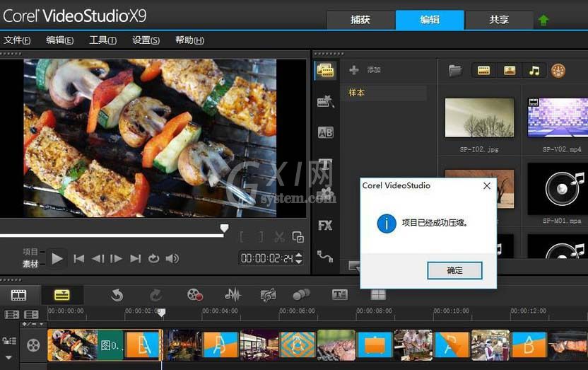Switch to Storyboard view
This screenshot has width=588, height=370.
[19, 295]
